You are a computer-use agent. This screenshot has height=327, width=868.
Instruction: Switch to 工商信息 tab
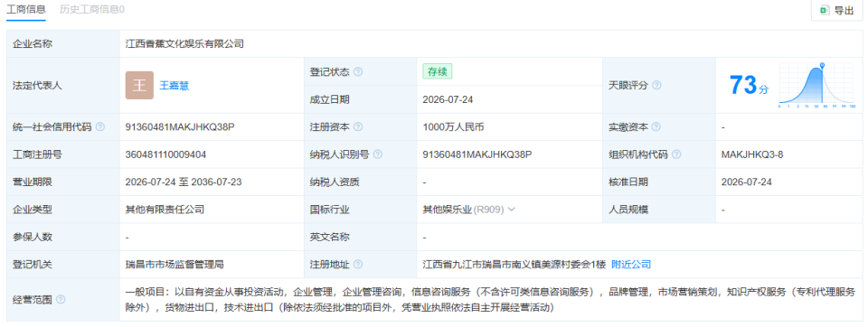26,9
